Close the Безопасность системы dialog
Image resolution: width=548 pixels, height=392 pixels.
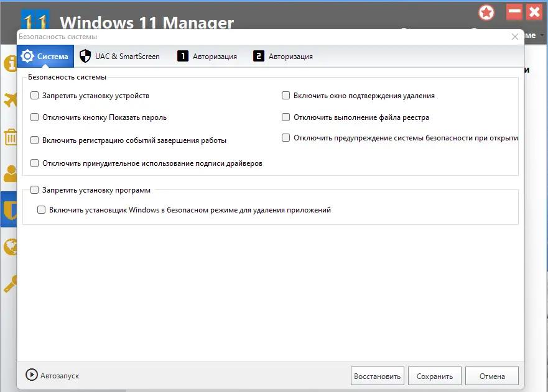pos(515,37)
